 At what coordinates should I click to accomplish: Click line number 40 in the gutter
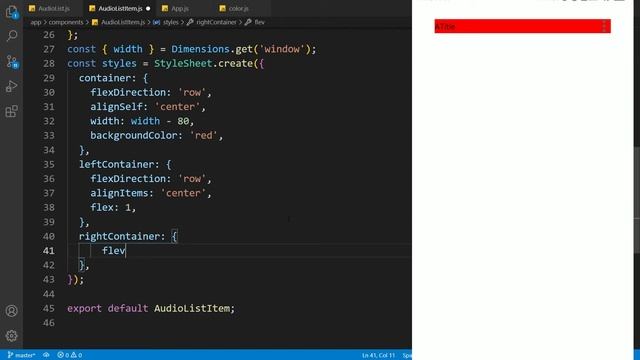[49, 236]
